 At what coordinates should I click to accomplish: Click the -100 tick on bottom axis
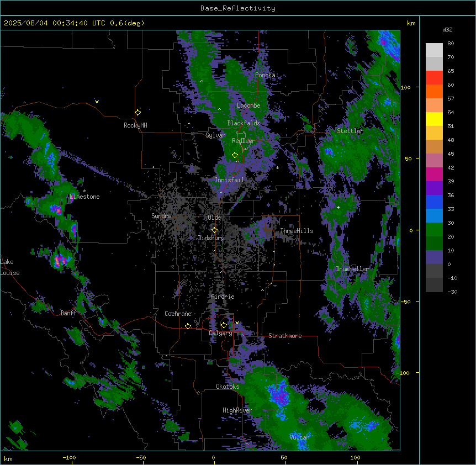[69, 457]
